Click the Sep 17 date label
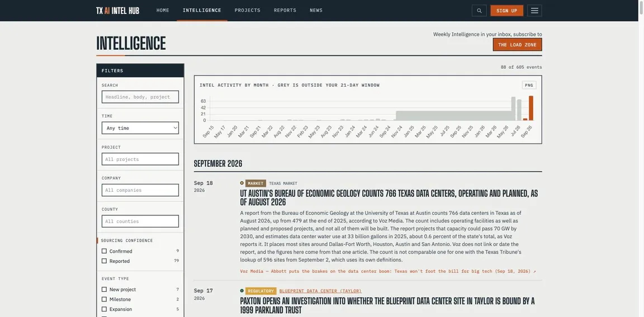 tap(203, 291)
